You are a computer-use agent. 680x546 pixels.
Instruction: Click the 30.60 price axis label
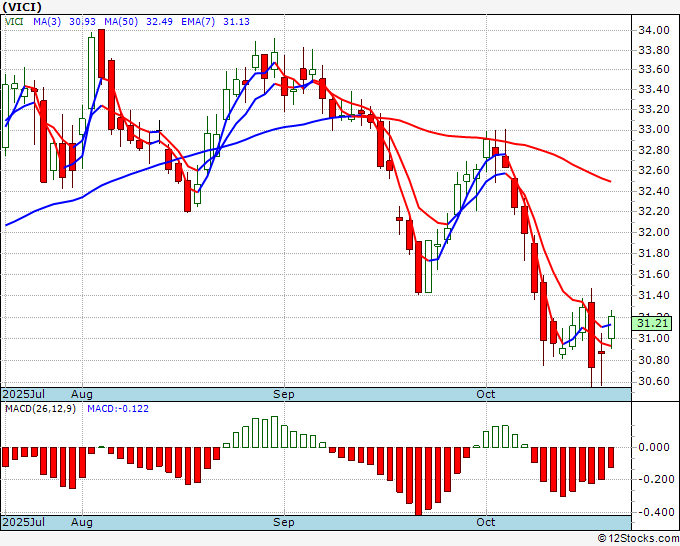(654, 381)
